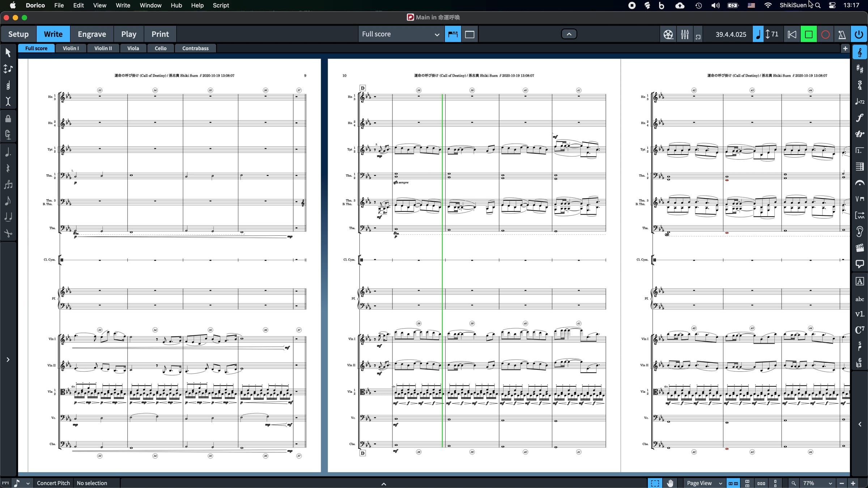The height and width of the screenshot is (488, 868).
Task: Toggle the fixed tempo quarter-note mode button
Action: click(x=758, y=34)
